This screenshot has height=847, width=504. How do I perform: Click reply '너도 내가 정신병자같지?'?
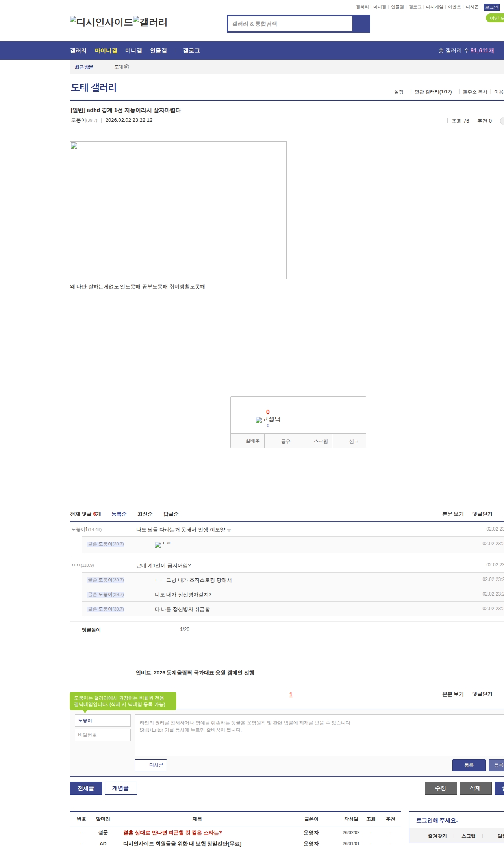[183, 595]
